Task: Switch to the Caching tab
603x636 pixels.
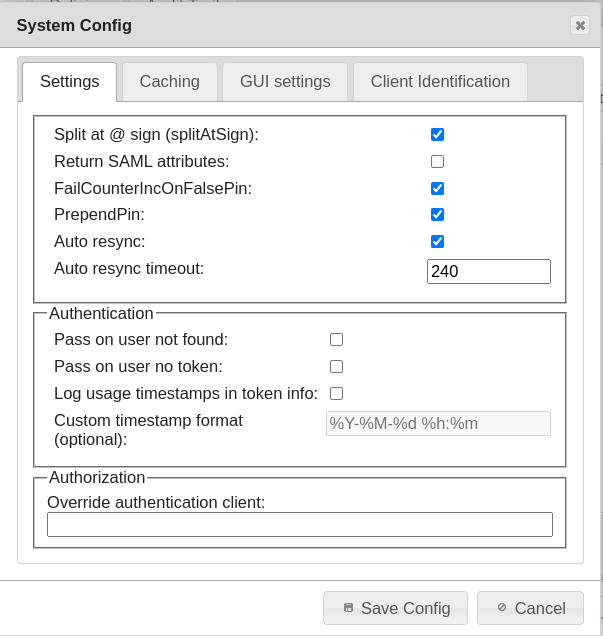Action: click(170, 82)
